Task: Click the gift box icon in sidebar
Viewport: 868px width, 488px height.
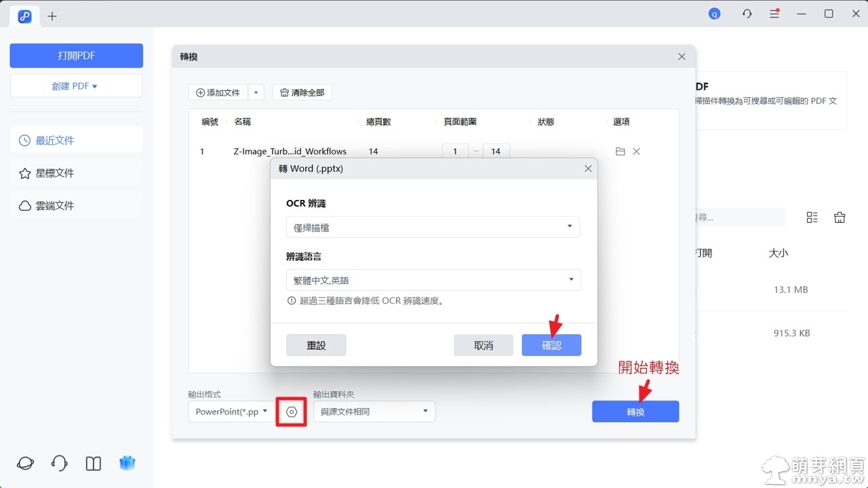Action: pos(127,463)
